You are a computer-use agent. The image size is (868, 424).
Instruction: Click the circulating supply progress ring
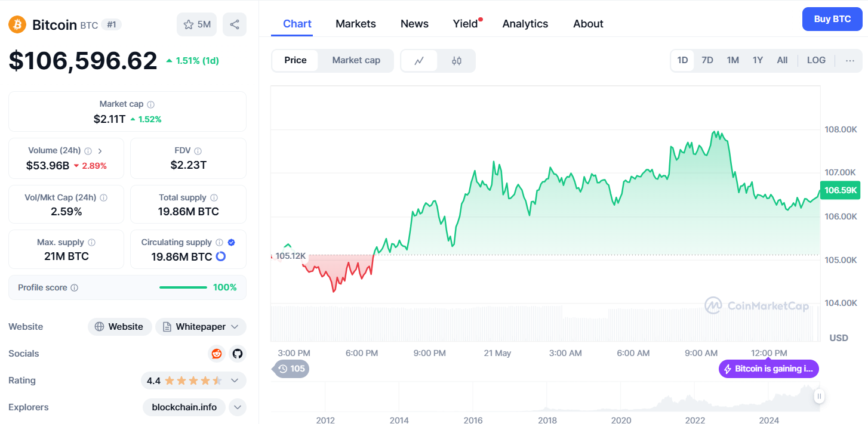[220, 256]
